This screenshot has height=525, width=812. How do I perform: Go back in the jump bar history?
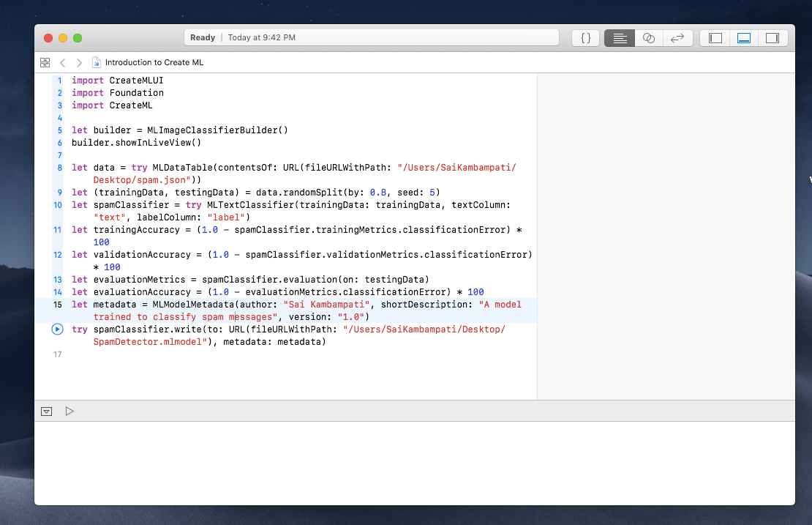point(63,63)
